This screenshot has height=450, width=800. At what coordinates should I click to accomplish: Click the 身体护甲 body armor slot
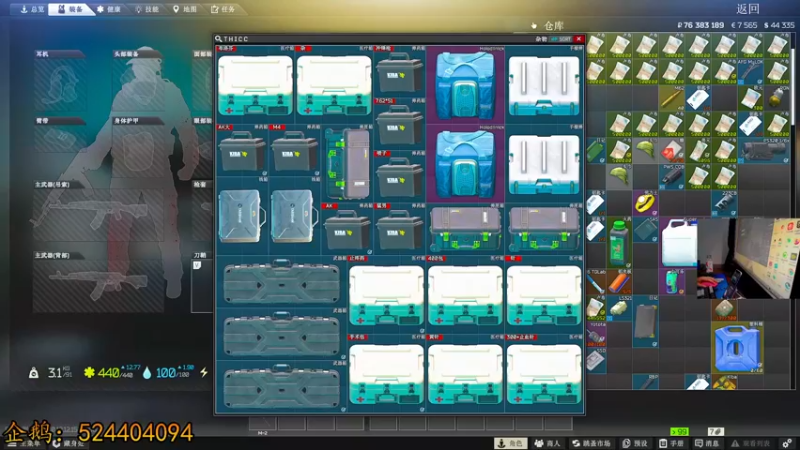pyautogui.click(x=138, y=146)
